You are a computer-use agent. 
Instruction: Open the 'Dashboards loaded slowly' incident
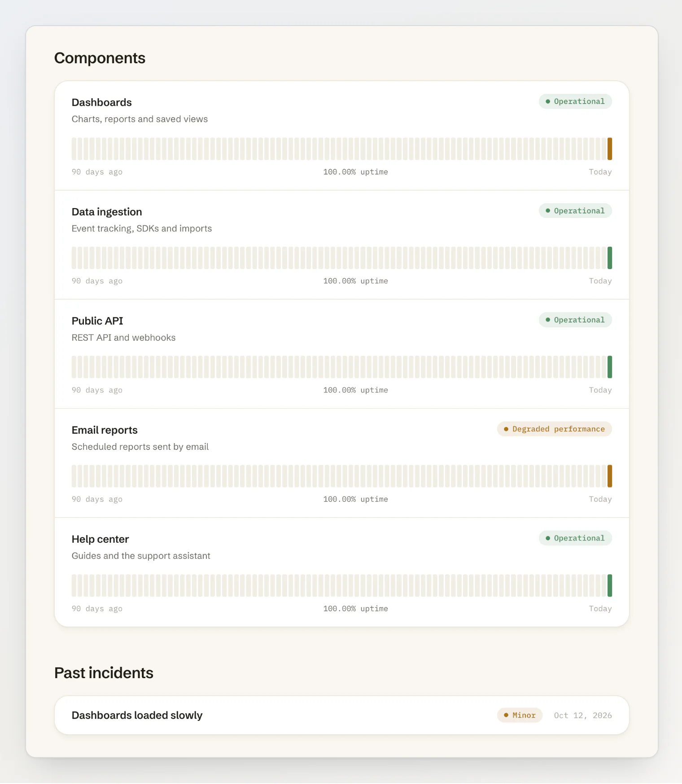342,715
